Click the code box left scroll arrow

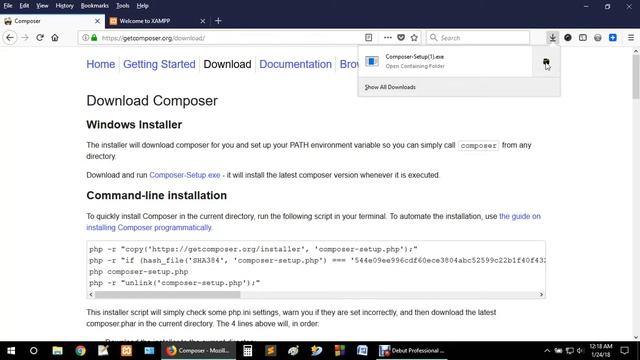point(91,294)
